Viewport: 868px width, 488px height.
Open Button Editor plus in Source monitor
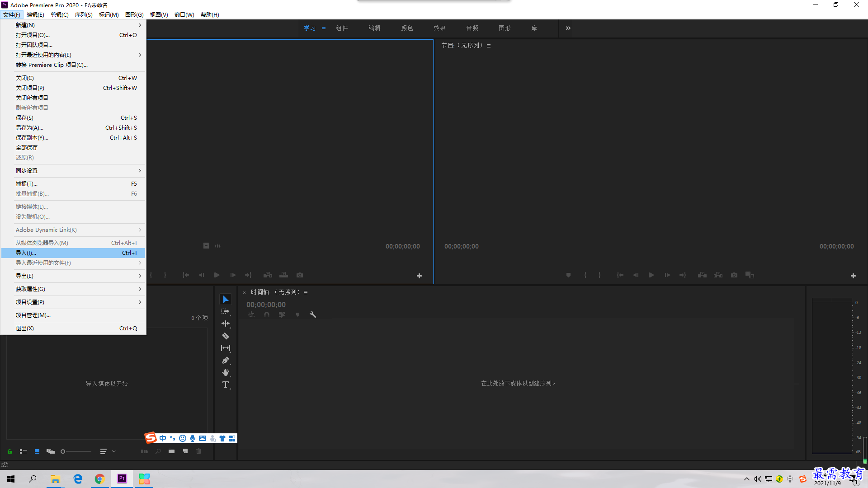click(419, 276)
